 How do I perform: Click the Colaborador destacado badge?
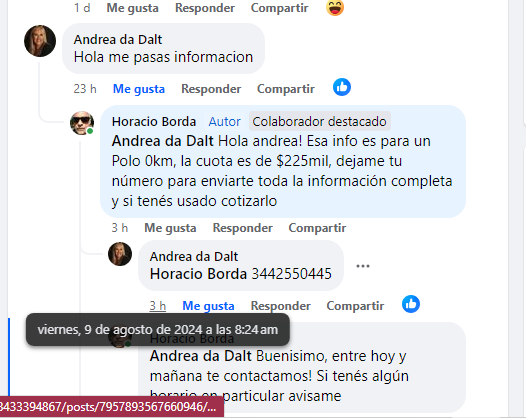click(319, 121)
